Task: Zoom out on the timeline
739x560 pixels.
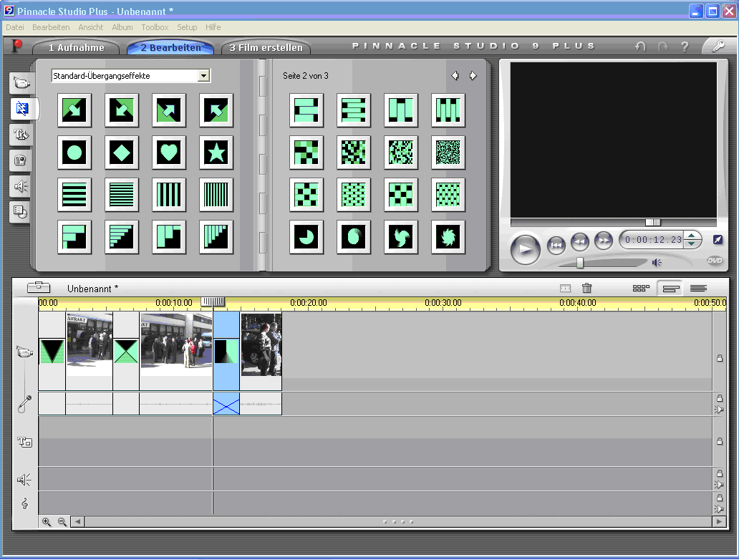Action: tap(62, 522)
